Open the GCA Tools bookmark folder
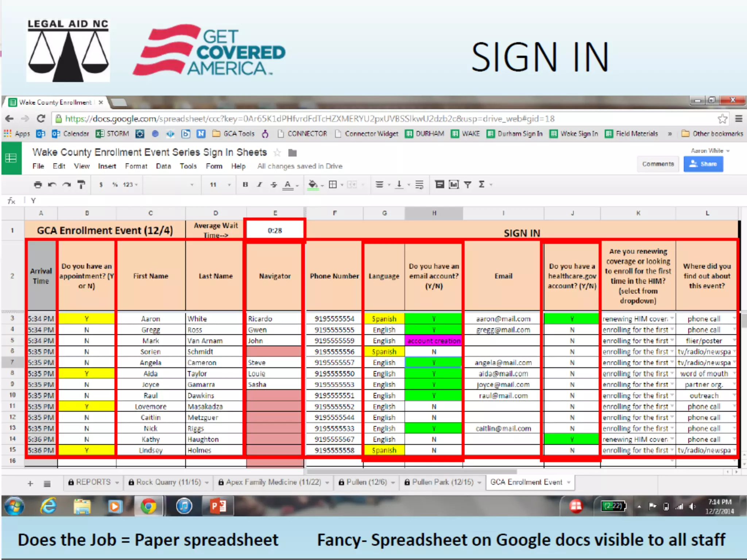The height and width of the screenshot is (560, 747). pyautogui.click(x=233, y=134)
